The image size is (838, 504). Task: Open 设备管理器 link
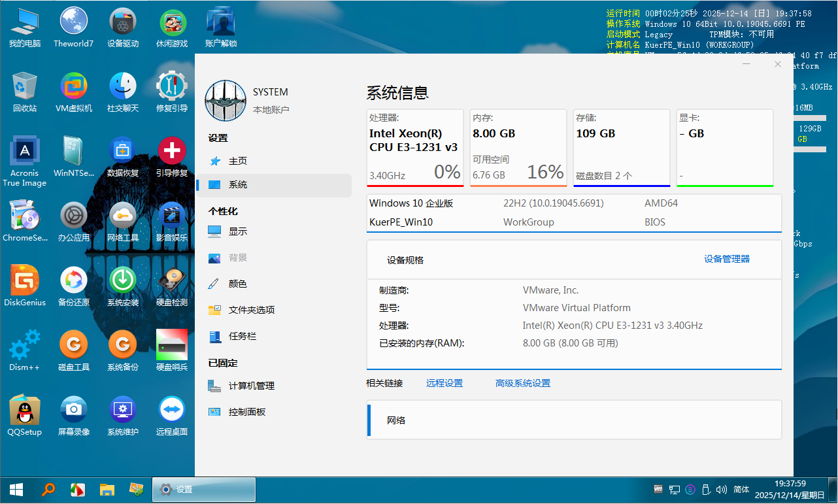click(x=726, y=259)
